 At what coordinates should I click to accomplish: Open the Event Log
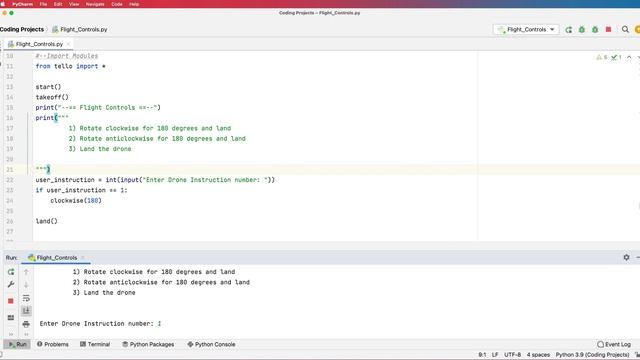[x=614, y=344]
